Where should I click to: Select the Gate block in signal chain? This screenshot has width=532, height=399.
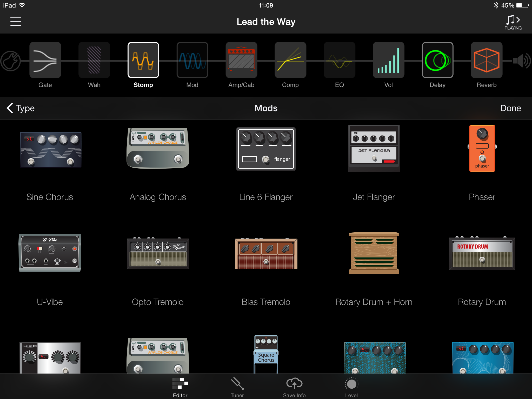[45, 60]
